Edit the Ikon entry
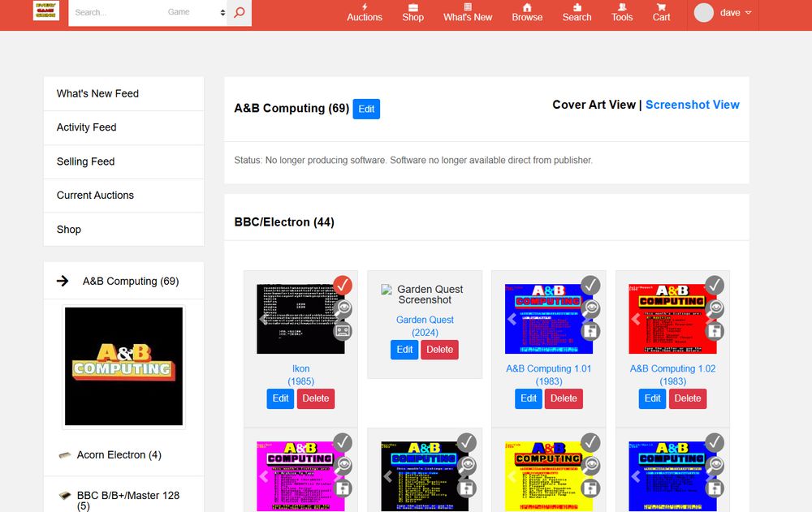This screenshot has height=512, width=812. (x=280, y=398)
